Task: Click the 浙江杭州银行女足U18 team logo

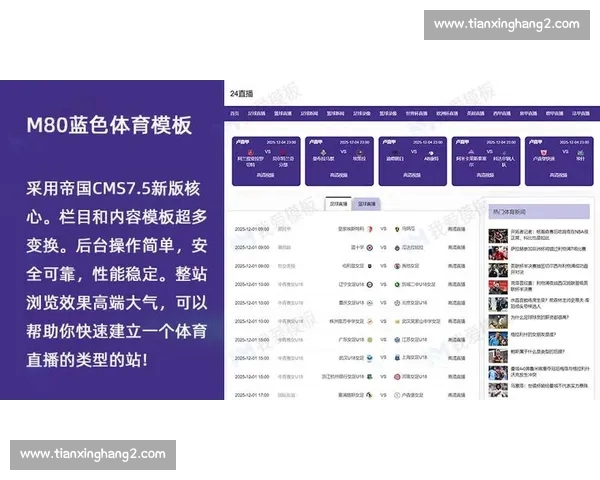Action: coord(370,377)
